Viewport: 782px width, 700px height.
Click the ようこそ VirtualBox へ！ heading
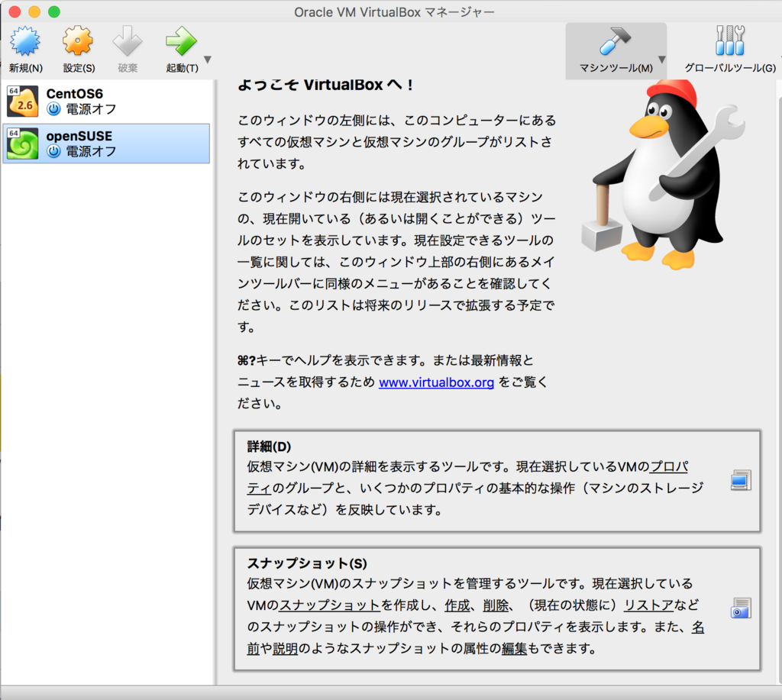click(325, 85)
